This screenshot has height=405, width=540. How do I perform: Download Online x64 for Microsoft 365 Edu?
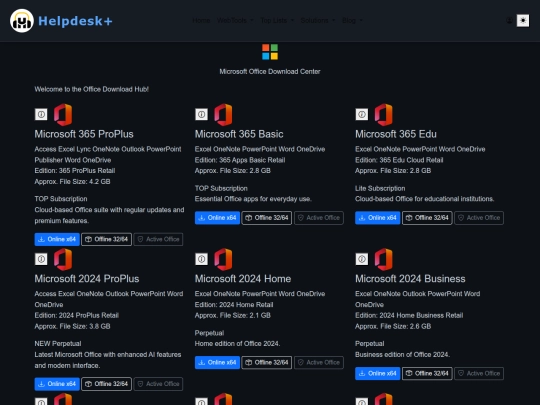pos(377,218)
